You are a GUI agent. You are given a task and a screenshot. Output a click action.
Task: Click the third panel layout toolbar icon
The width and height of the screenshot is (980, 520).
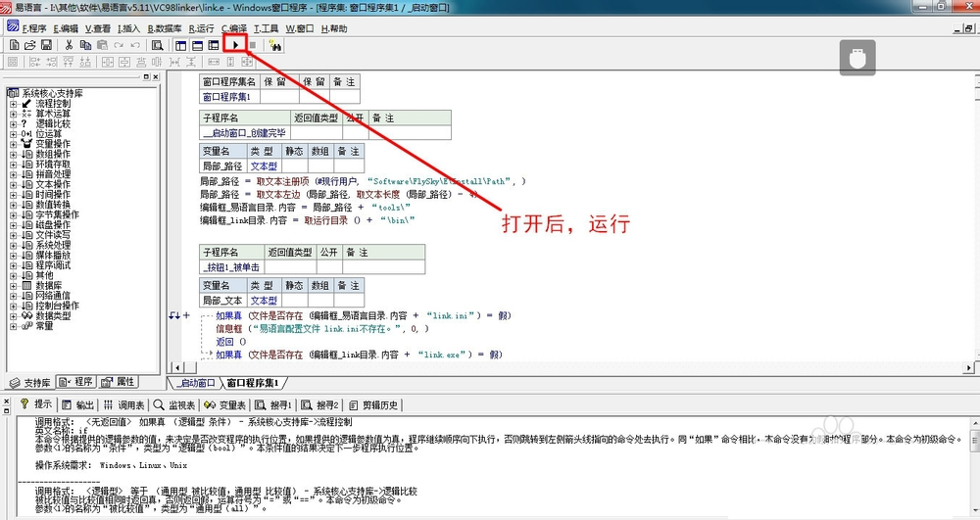coord(213,45)
